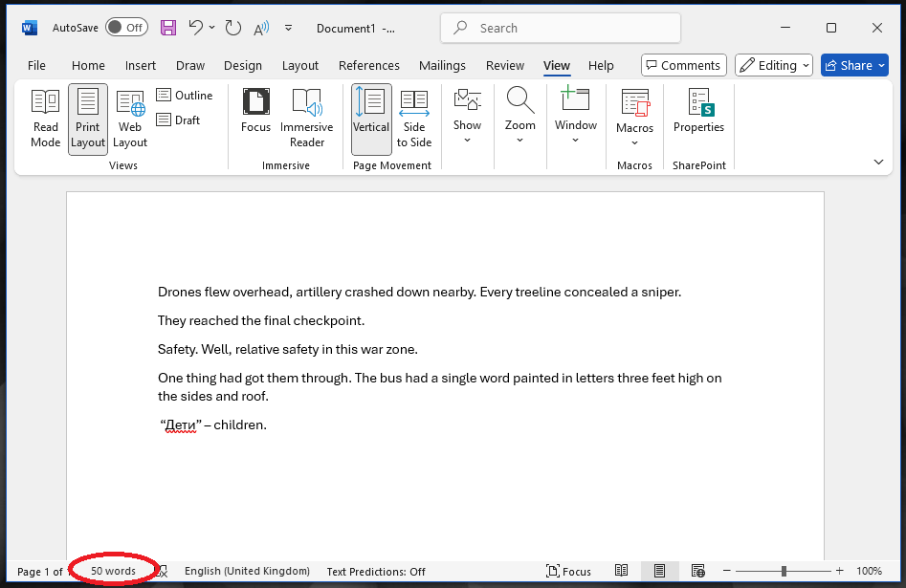Switch to Read Mode view
This screenshot has height=588, width=906.
pyautogui.click(x=46, y=119)
